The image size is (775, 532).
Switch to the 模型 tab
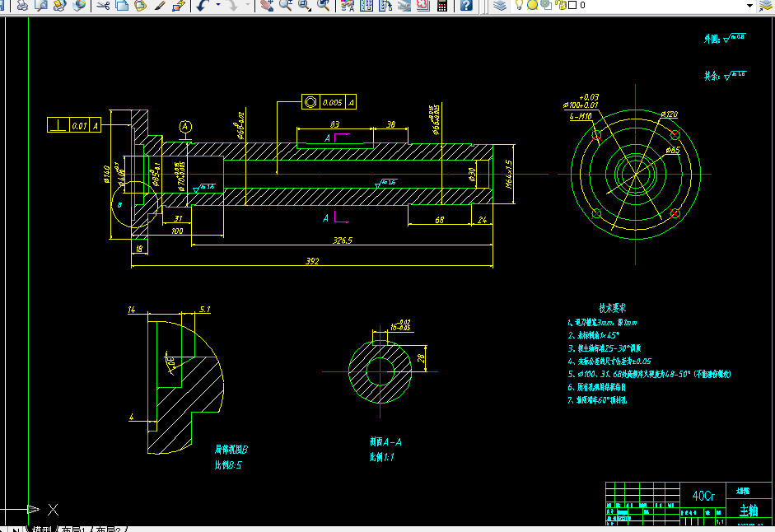coord(42,530)
